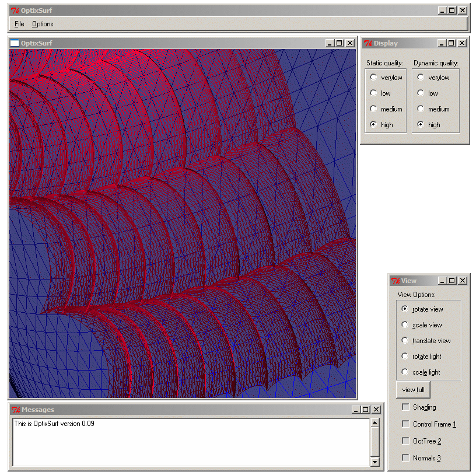
Task: Click the Tk icon in Messages title bar
Action: tap(16, 410)
